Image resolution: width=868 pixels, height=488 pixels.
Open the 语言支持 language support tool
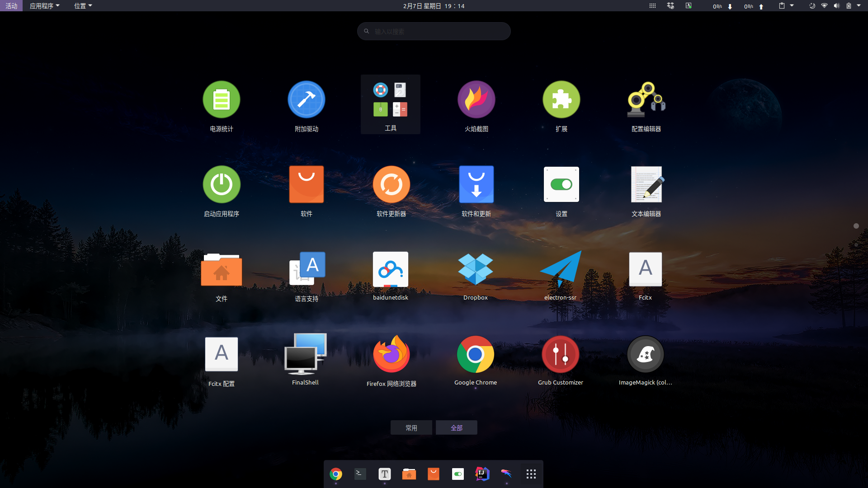tap(306, 269)
